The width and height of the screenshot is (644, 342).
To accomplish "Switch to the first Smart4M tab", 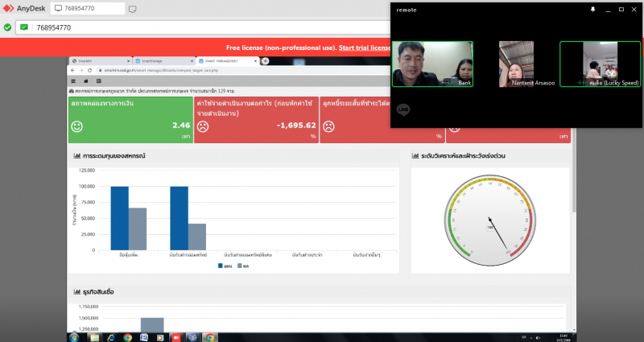I will click(x=100, y=61).
